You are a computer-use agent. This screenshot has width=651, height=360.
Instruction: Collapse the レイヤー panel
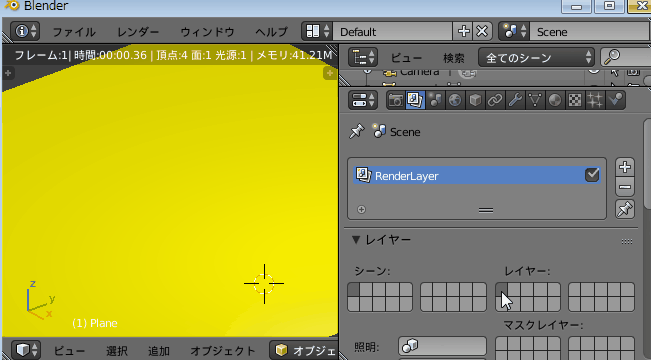click(x=356, y=240)
